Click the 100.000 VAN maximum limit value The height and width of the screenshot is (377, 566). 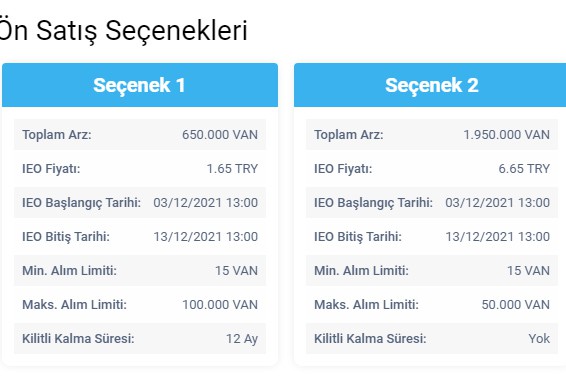220,304
